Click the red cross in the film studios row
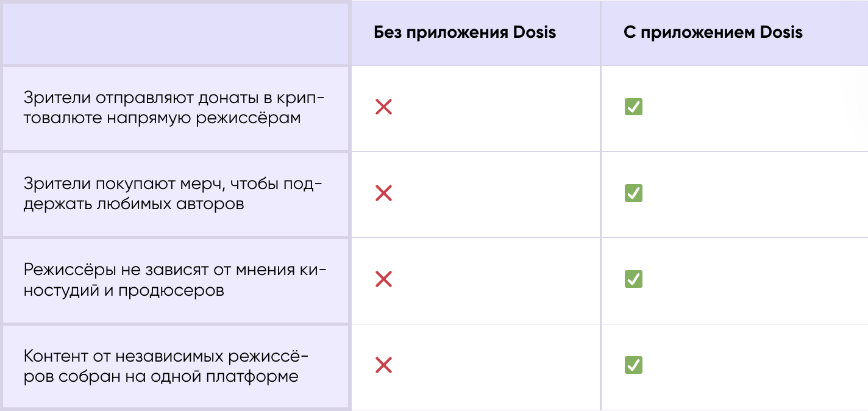 tap(383, 280)
